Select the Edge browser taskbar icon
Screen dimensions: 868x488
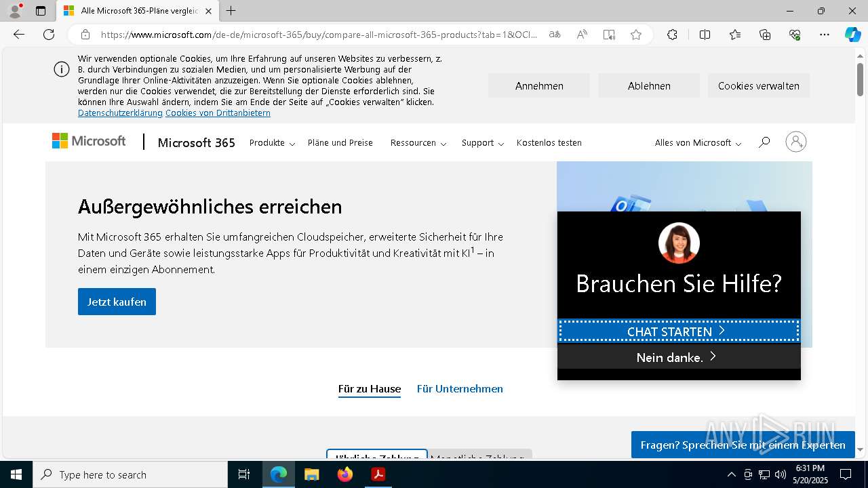point(279,474)
